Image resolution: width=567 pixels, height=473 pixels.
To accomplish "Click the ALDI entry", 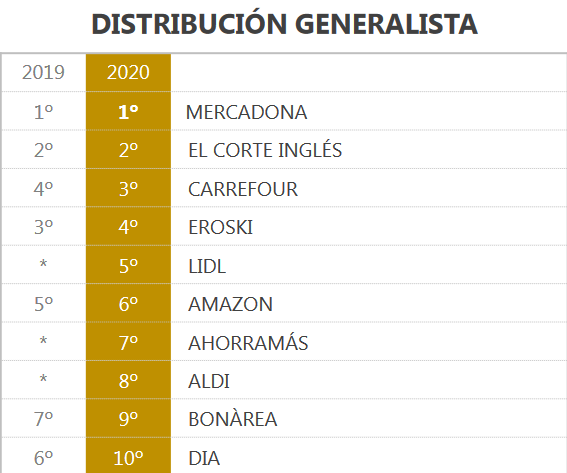I will click(209, 381).
